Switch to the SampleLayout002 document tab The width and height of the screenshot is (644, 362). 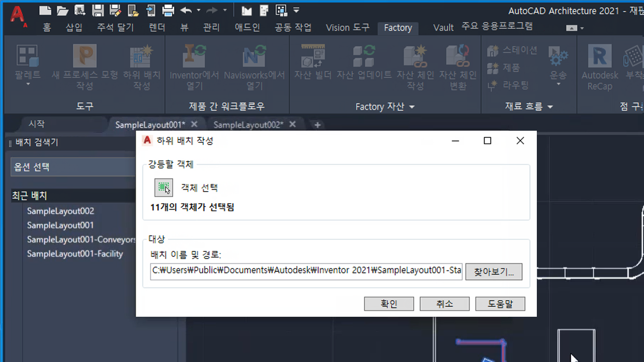pos(249,124)
